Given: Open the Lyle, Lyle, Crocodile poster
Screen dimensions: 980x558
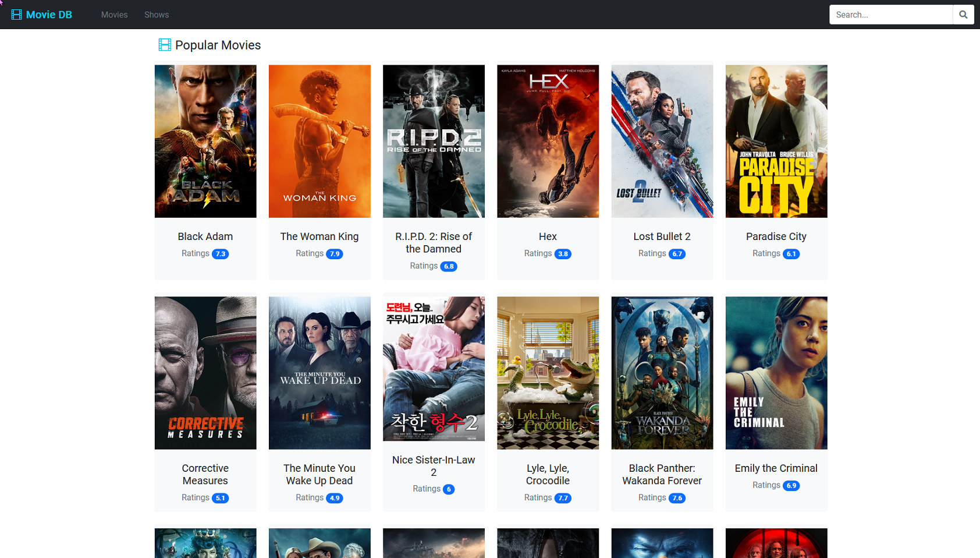Looking at the screenshot, I should pyautogui.click(x=548, y=373).
